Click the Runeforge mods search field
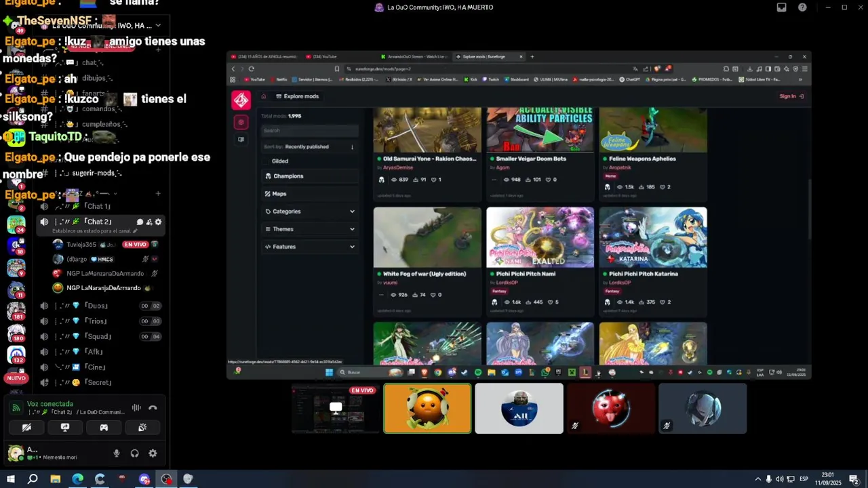The height and width of the screenshot is (488, 868). pyautogui.click(x=311, y=131)
